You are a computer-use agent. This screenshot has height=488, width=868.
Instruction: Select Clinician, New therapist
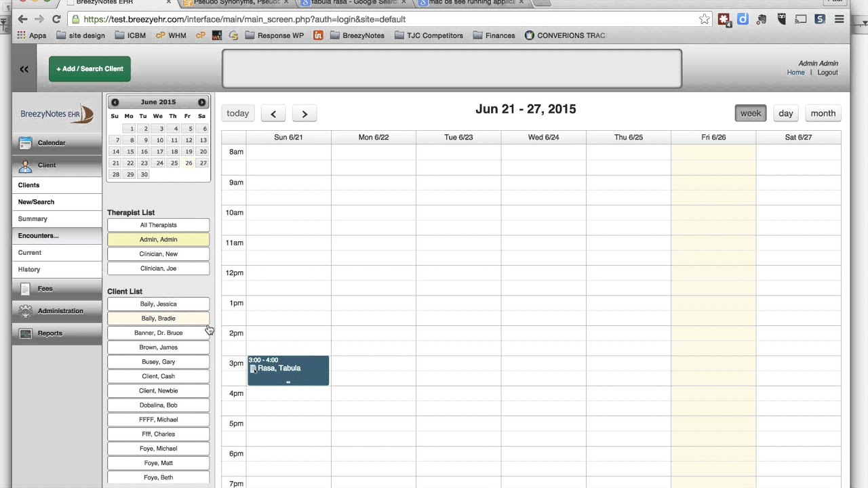[x=159, y=254]
